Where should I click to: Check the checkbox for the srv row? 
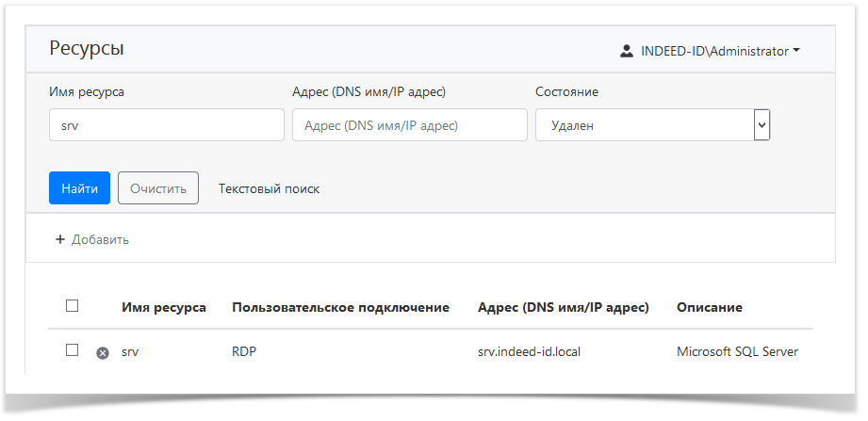tap(72, 350)
